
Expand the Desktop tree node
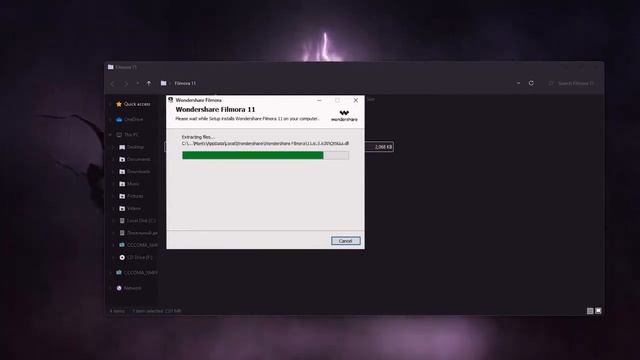coord(114,147)
